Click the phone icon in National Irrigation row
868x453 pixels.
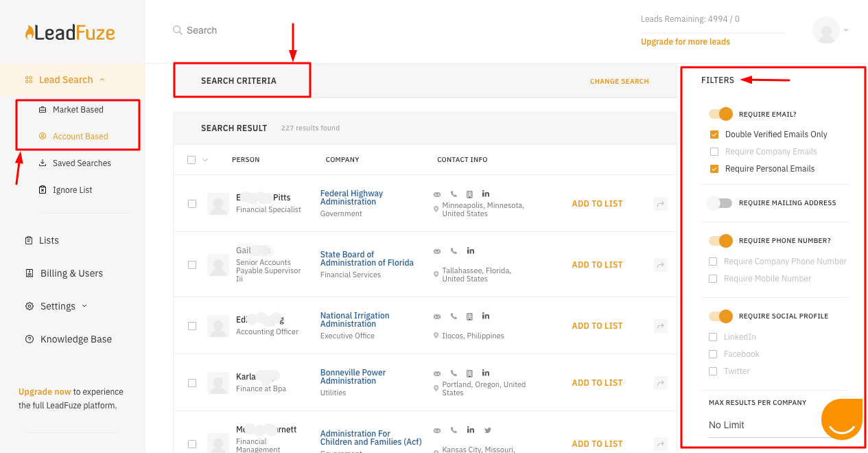[x=454, y=316]
